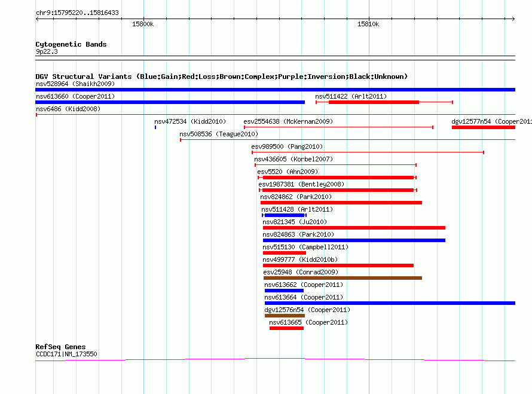This screenshot has width=532, height=394.
Task: Click tiny blue nsv472534 marker
Action: pyautogui.click(x=155, y=127)
